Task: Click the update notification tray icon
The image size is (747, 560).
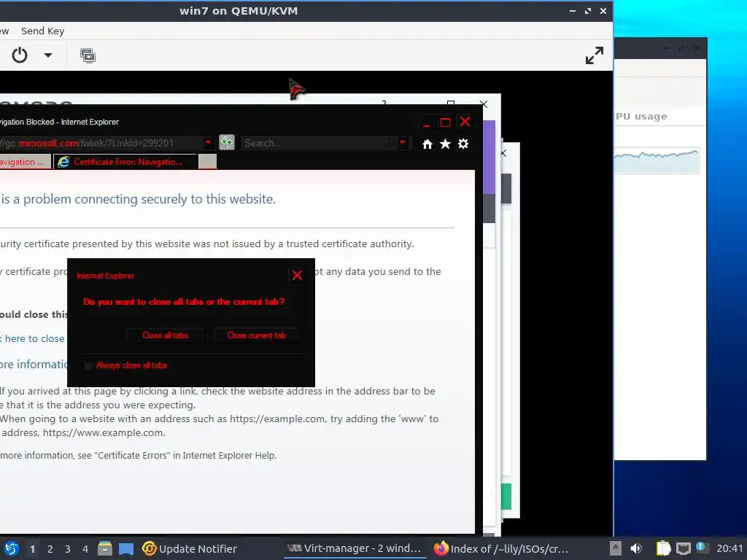Action: [x=702, y=548]
